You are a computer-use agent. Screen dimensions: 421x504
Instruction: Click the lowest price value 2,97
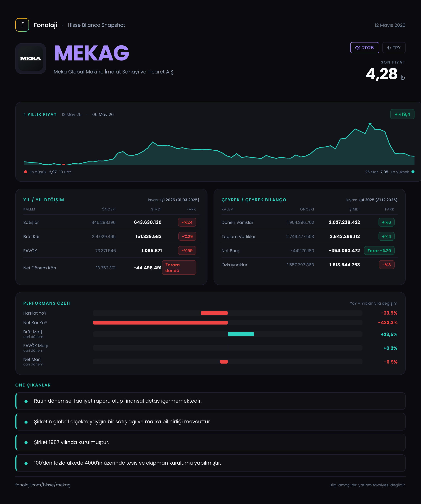(53, 172)
